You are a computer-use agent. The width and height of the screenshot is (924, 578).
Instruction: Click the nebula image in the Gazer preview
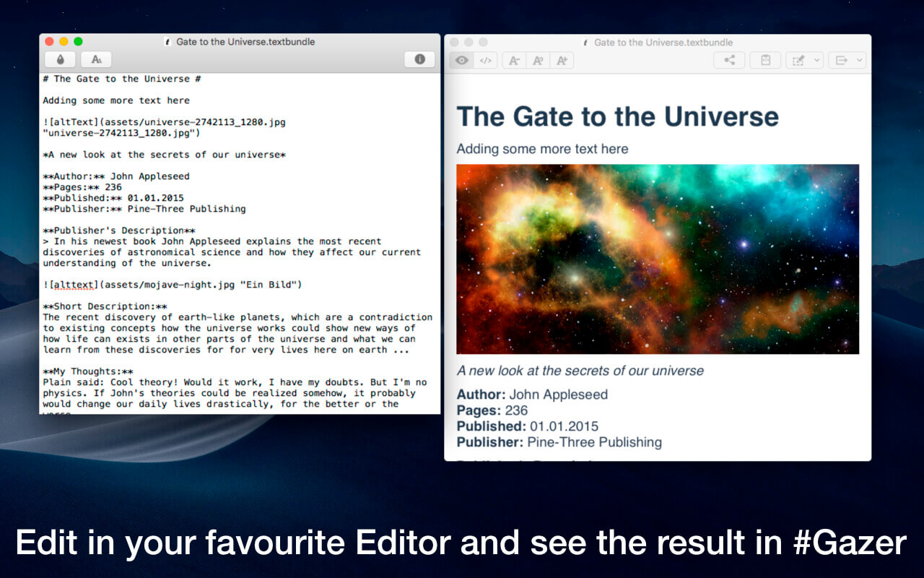(658, 259)
